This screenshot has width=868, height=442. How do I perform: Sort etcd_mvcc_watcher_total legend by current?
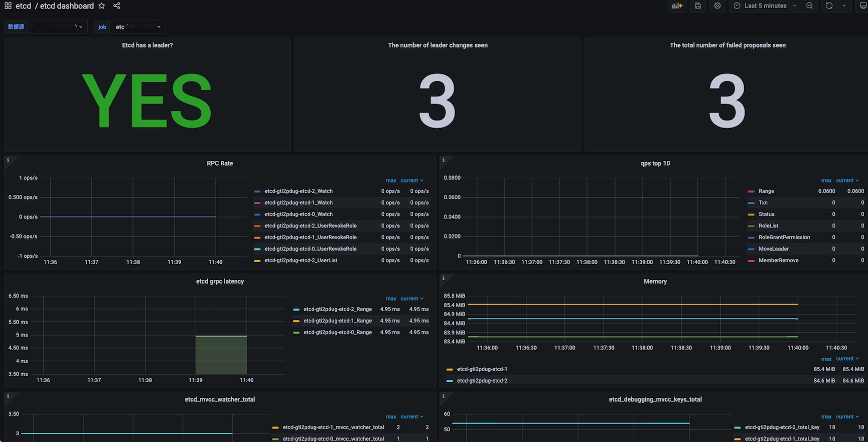(x=412, y=417)
